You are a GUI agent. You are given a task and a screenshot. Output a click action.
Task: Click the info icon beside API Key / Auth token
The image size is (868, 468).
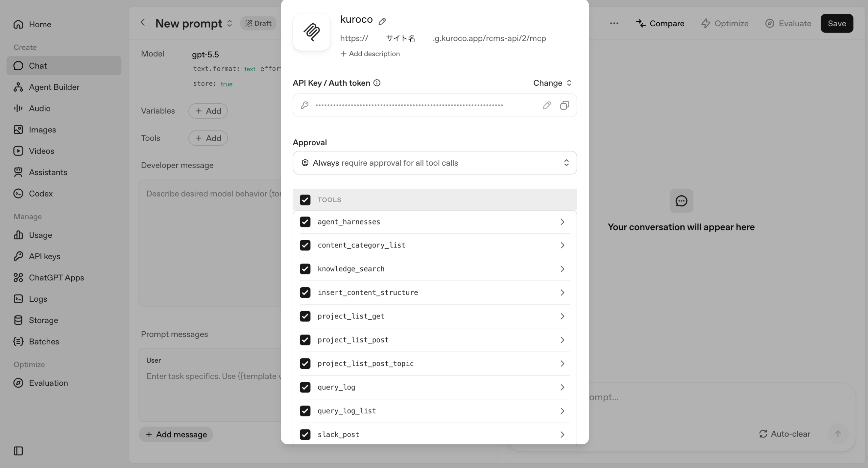click(377, 83)
